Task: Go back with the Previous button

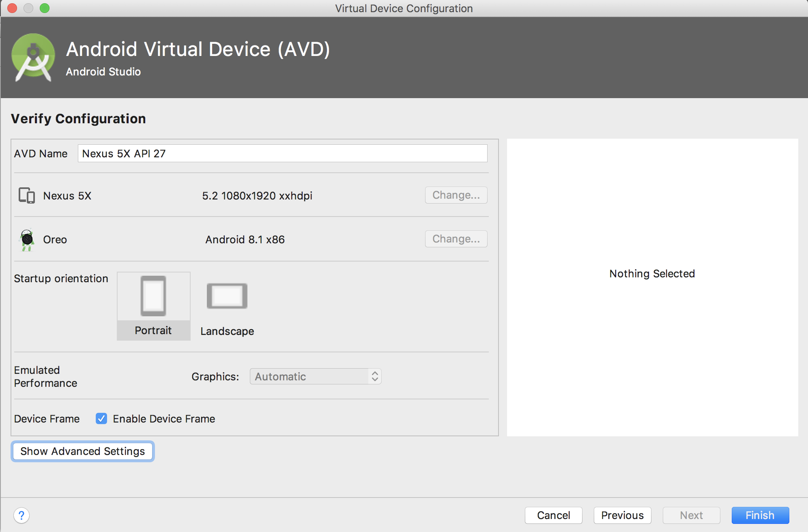Action: pyautogui.click(x=622, y=515)
